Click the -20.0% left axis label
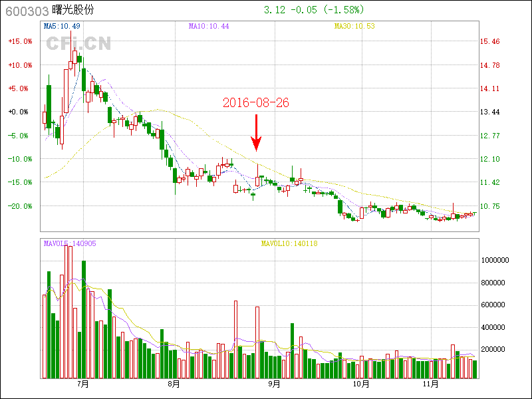This screenshot has height=399, width=532. click(20, 206)
